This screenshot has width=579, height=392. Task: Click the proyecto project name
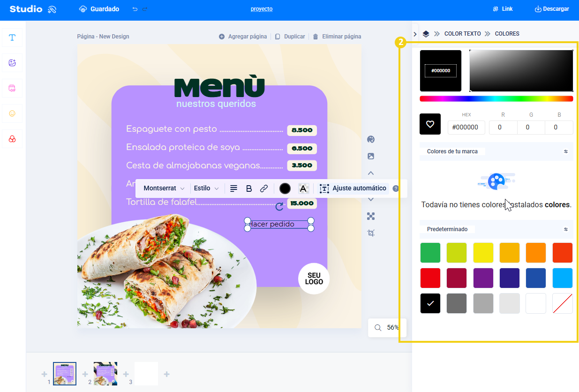pyautogui.click(x=262, y=9)
